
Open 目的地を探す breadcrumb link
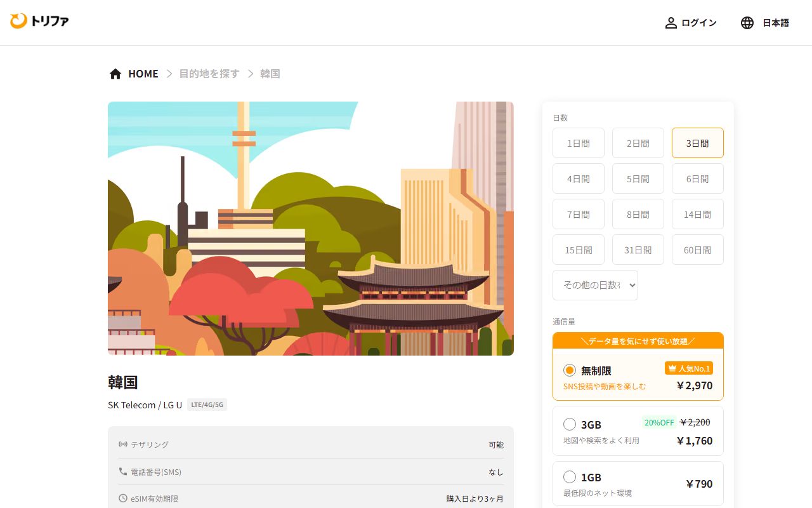pyautogui.click(x=209, y=74)
